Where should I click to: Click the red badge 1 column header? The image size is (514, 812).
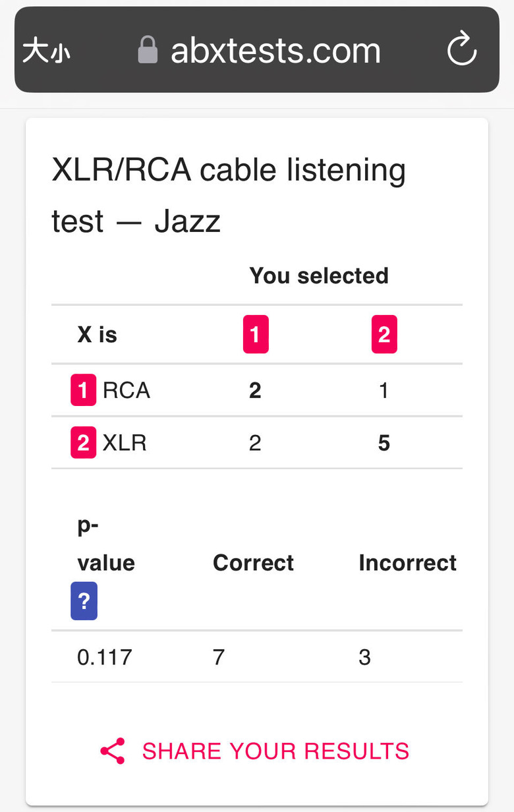(x=256, y=334)
